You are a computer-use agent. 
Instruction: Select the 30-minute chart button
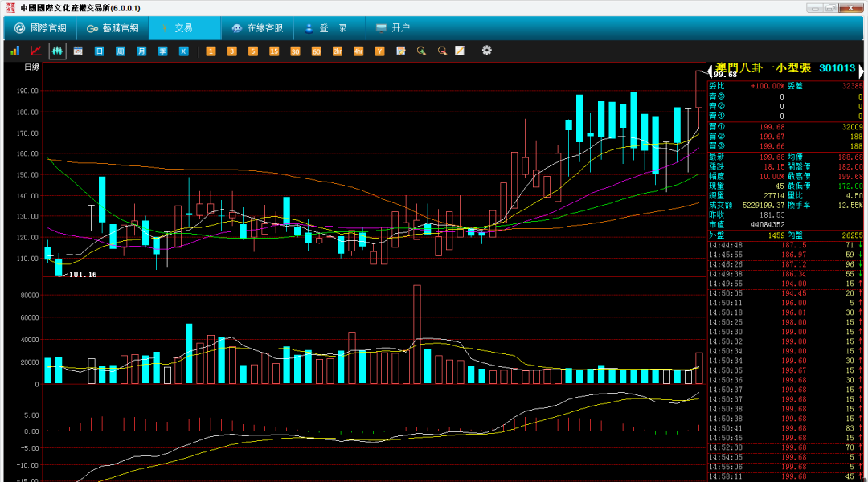coord(294,51)
